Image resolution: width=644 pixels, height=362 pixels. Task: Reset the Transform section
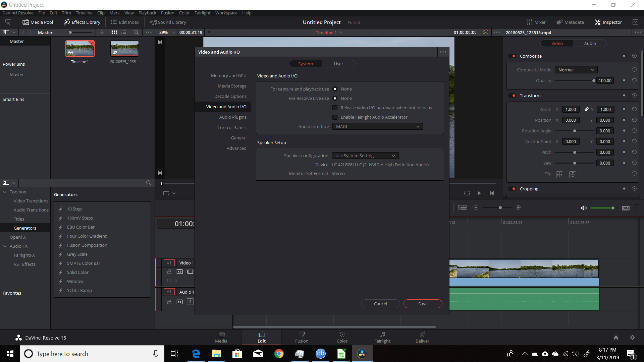pos(634,96)
